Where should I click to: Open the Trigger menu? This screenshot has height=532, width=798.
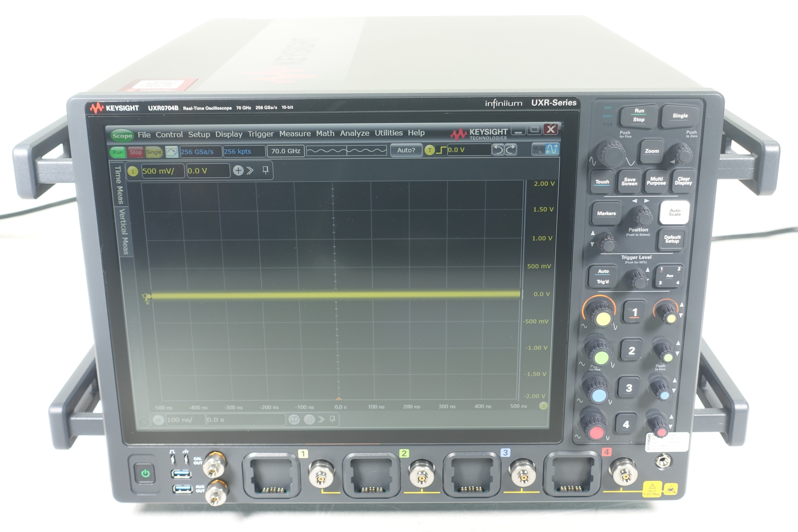click(x=260, y=134)
